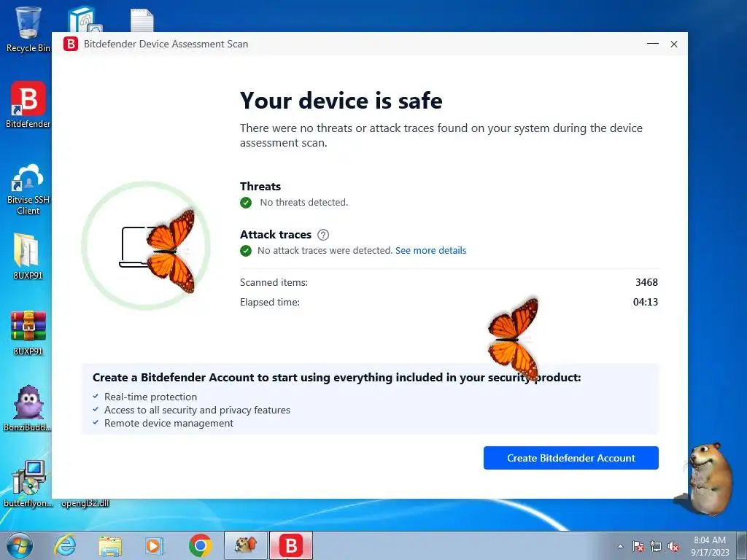Click Create Bitdefender Account button
This screenshot has height=560, width=747.
[570, 458]
